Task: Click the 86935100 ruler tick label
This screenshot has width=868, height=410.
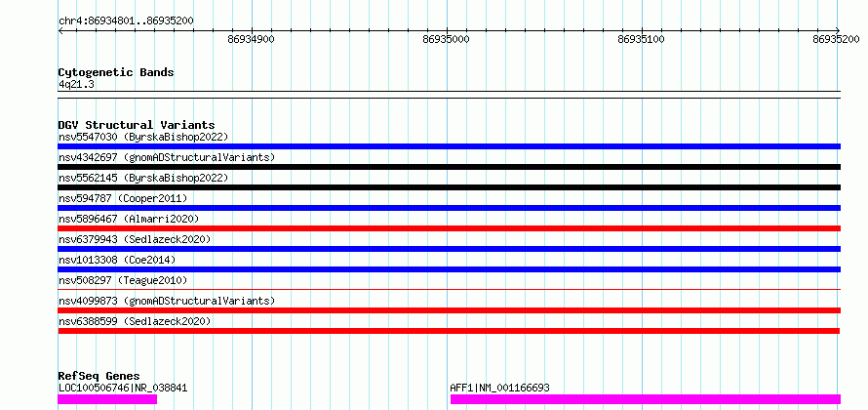Action: (x=642, y=39)
